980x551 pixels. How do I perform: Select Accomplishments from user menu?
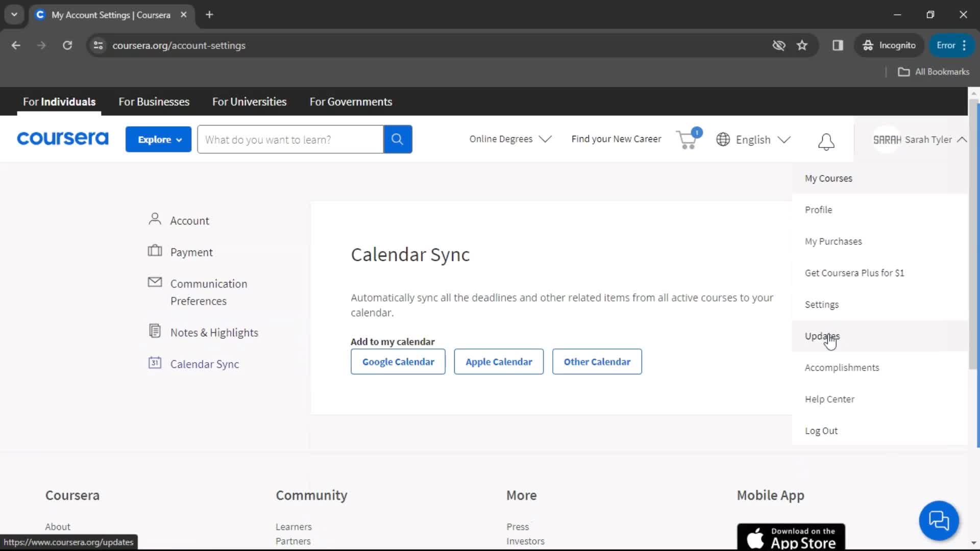point(879,367)
